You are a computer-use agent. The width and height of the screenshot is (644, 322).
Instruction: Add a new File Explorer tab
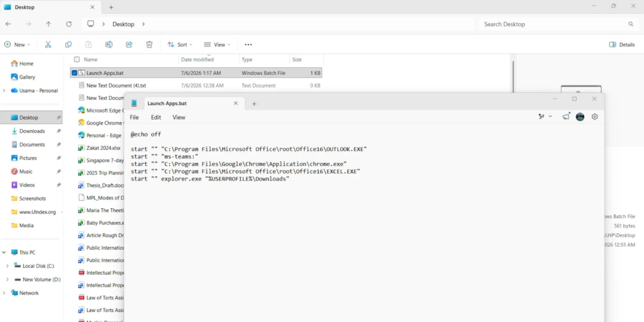111,8
